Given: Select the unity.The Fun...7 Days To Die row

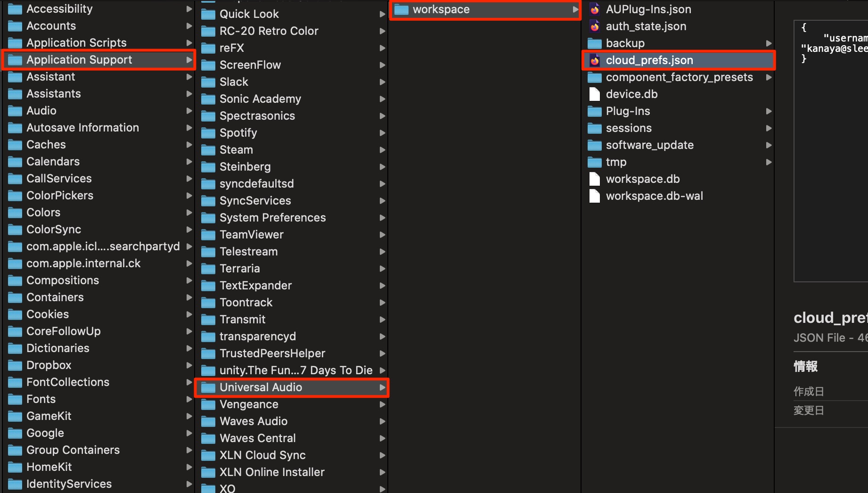Looking at the screenshot, I should coord(292,370).
